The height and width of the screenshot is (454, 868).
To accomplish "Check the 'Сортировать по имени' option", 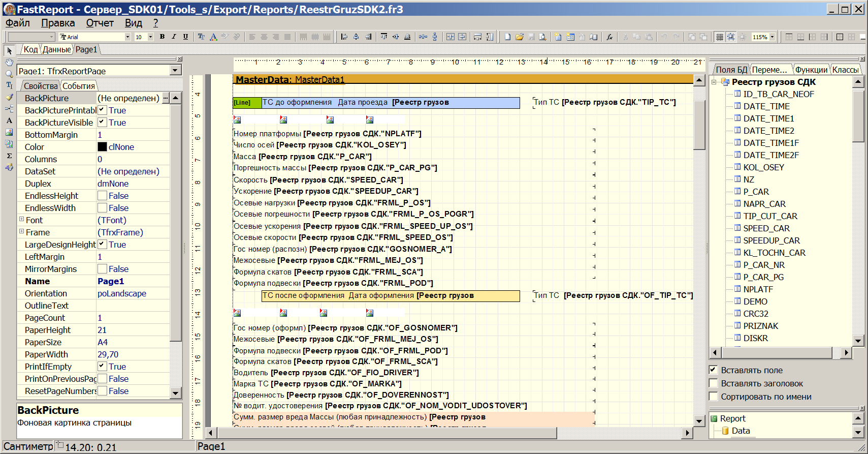I will click(x=713, y=397).
